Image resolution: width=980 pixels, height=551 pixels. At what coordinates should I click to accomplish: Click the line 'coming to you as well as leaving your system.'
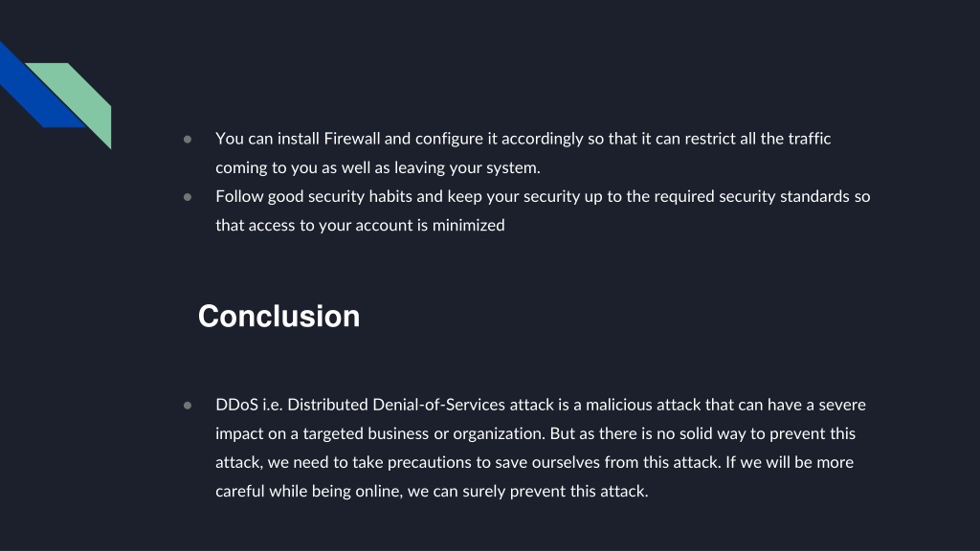click(x=377, y=167)
